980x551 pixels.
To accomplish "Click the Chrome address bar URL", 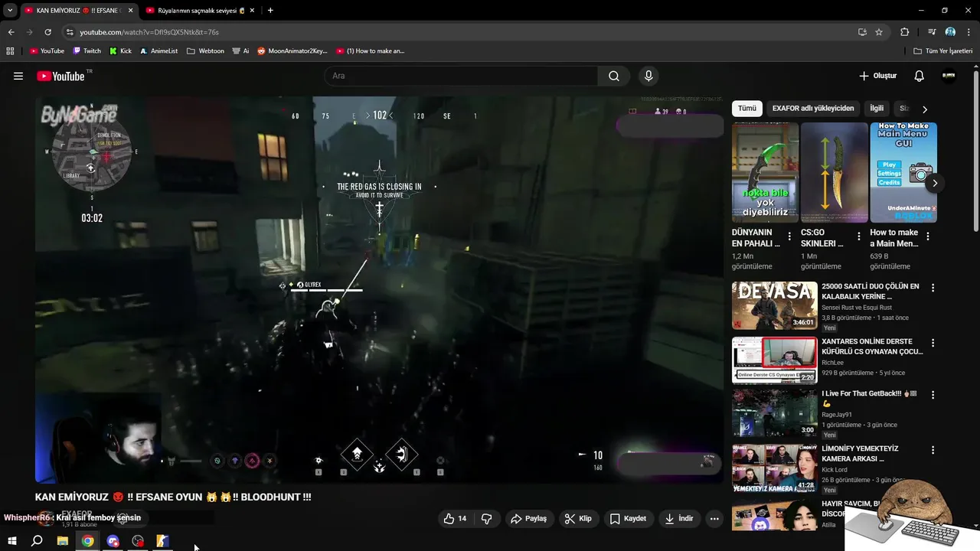I will point(149,32).
